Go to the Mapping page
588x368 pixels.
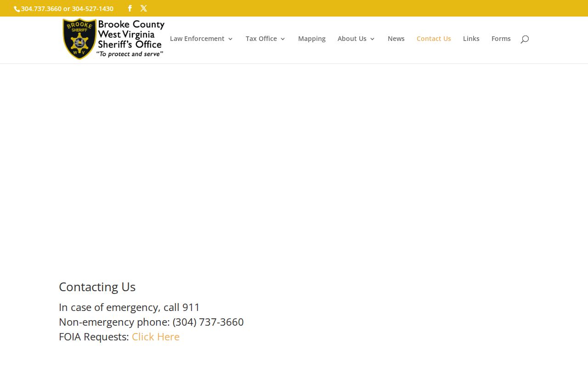[312, 39]
